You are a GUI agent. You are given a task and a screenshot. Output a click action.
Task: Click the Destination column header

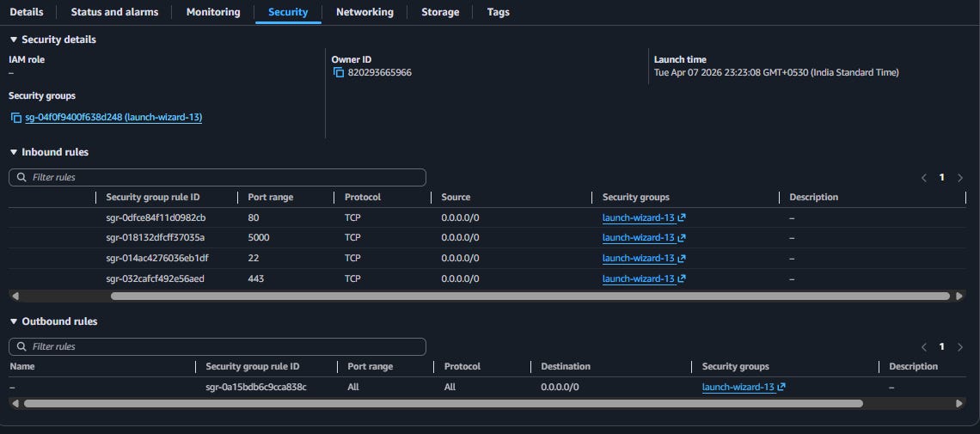click(566, 367)
